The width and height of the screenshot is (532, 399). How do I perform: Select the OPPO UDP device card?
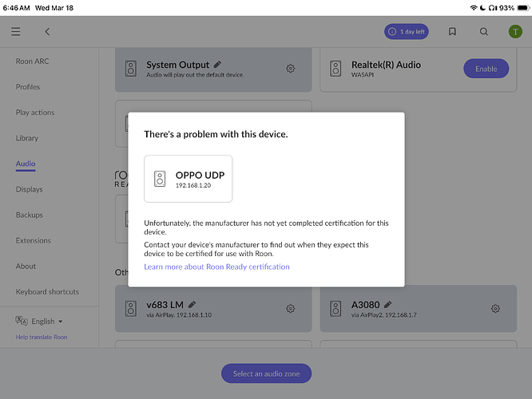189,179
